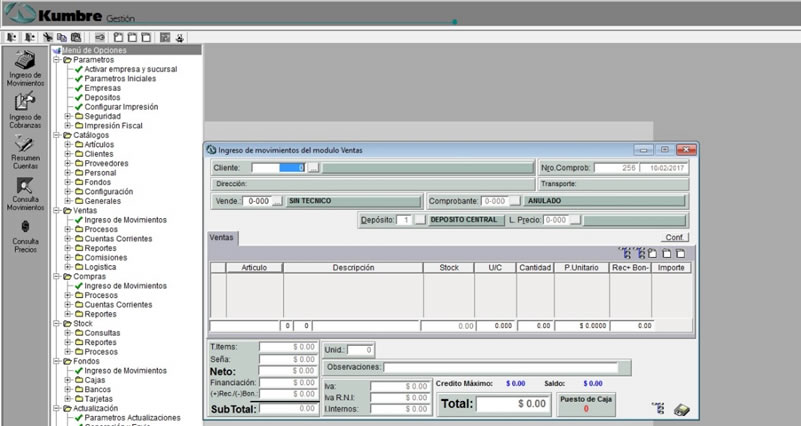The image size is (801, 426).
Task: Open Ingreso de Movimientos under Fondos
Action: click(125, 370)
